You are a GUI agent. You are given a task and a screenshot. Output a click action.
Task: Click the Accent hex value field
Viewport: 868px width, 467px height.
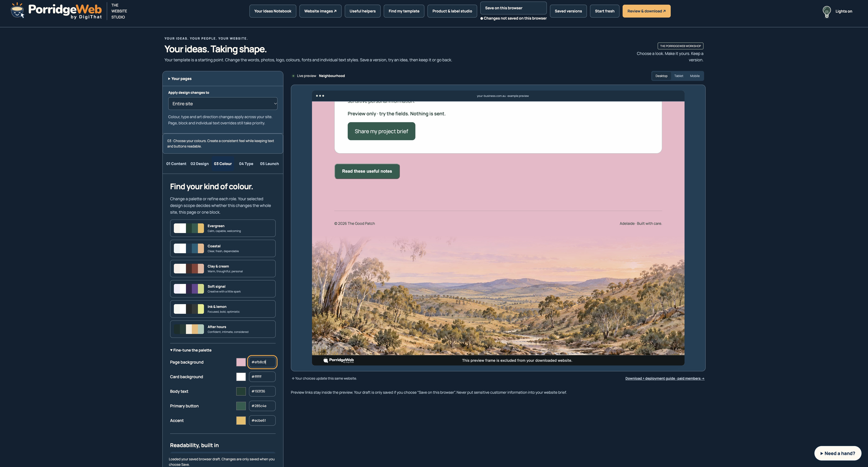tap(262, 421)
